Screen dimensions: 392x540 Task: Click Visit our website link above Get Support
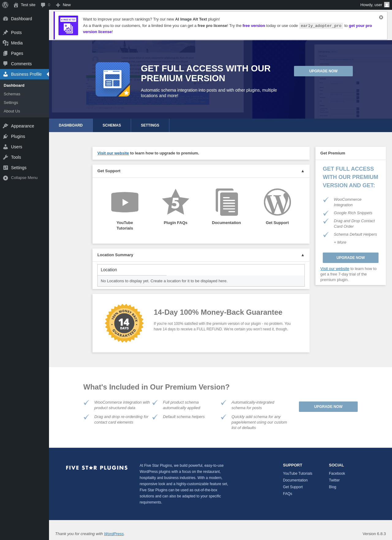pos(113,153)
